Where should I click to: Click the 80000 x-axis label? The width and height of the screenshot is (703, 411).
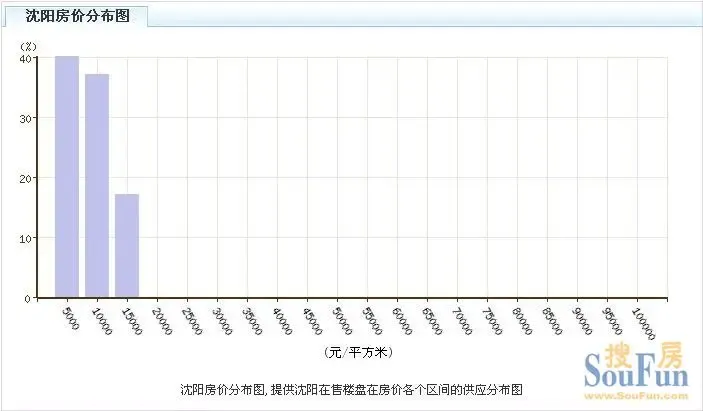pyautogui.click(x=522, y=321)
